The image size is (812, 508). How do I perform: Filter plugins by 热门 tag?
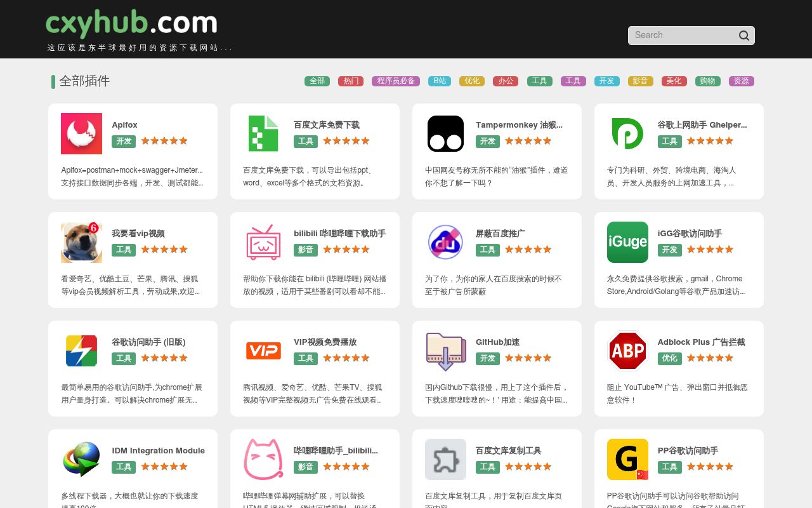351,81
